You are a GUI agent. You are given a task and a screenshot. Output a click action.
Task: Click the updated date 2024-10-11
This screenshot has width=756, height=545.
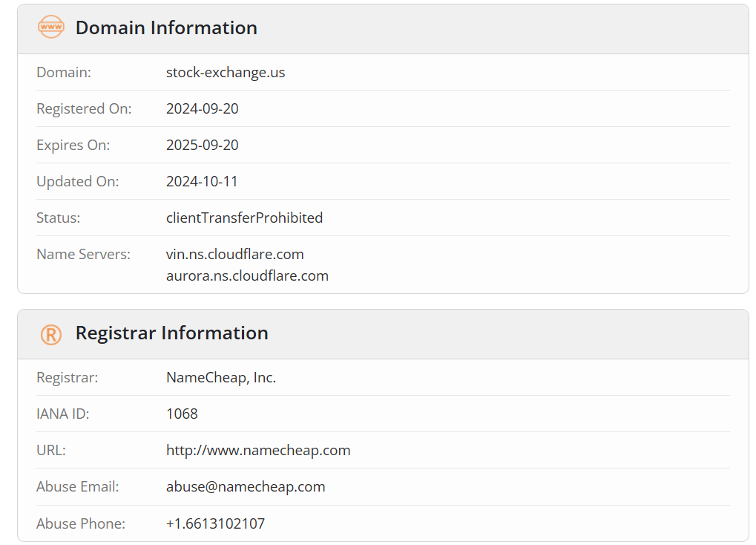202,181
